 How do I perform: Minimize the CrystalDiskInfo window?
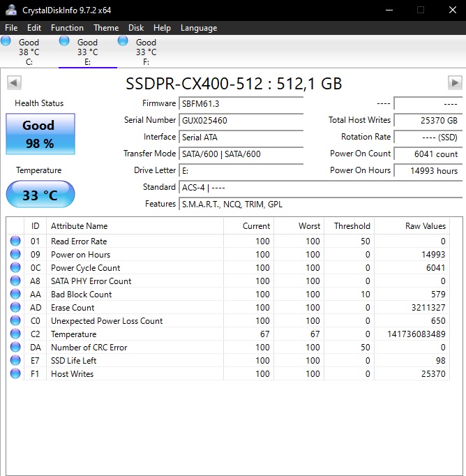[389, 10]
